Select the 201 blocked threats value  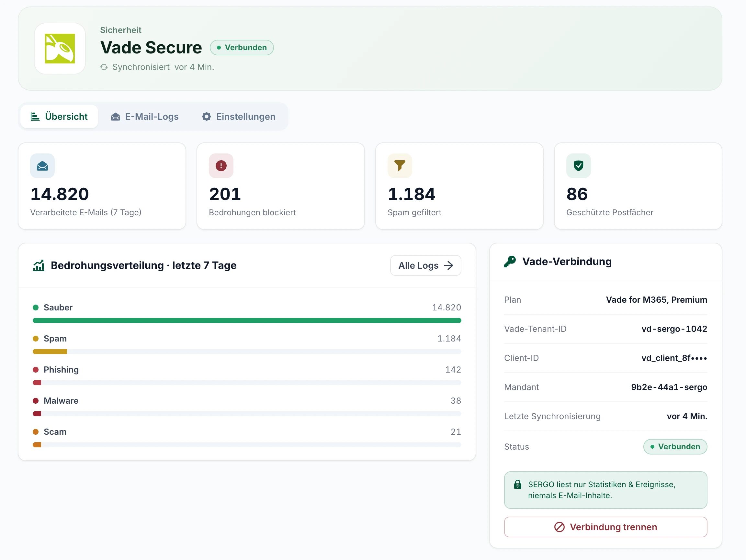tap(225, 194)
